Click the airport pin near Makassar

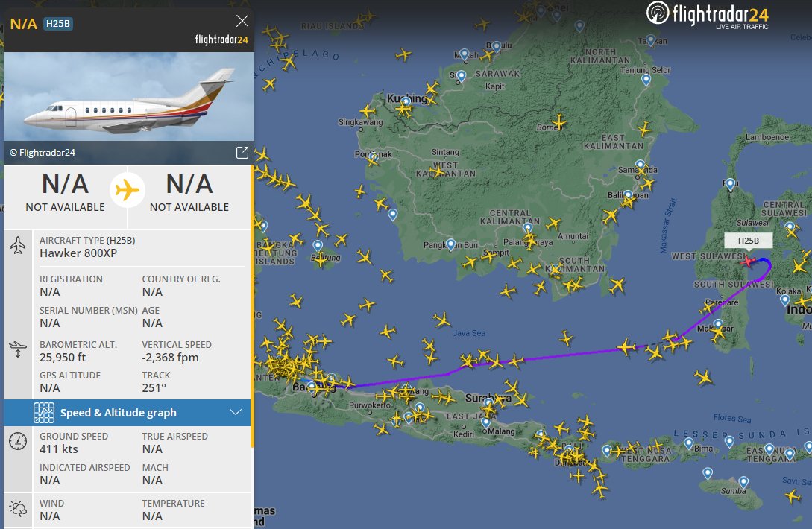click(718, 325)
